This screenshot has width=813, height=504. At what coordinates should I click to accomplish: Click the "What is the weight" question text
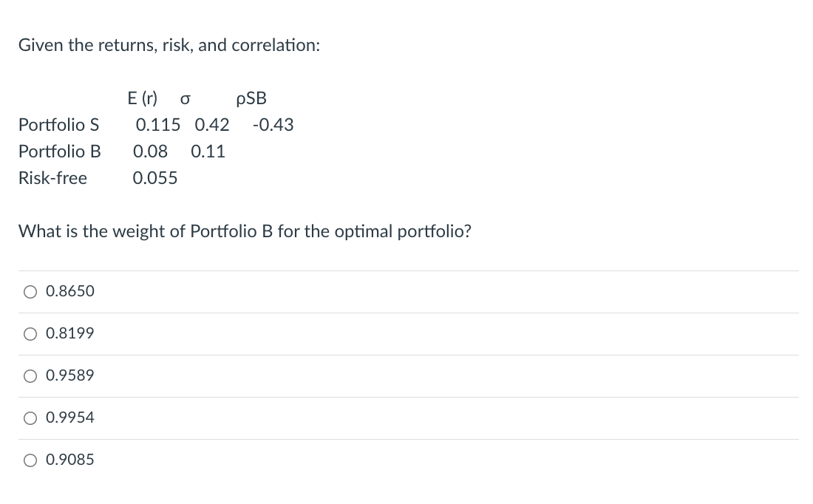tap(245, 231)
